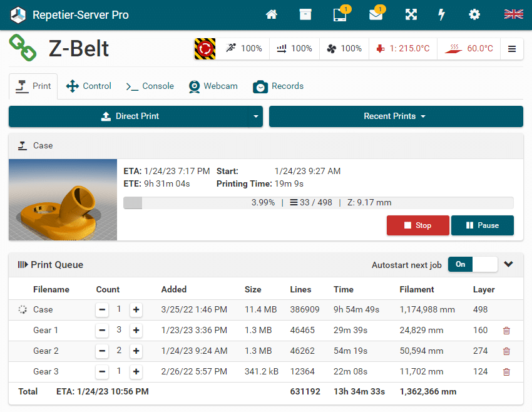
Task: Open the messages envelope icon
Action: click(x=376, y=14)
